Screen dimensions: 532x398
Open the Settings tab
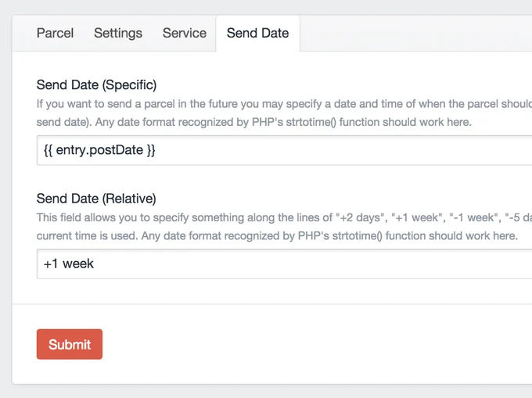118,33
